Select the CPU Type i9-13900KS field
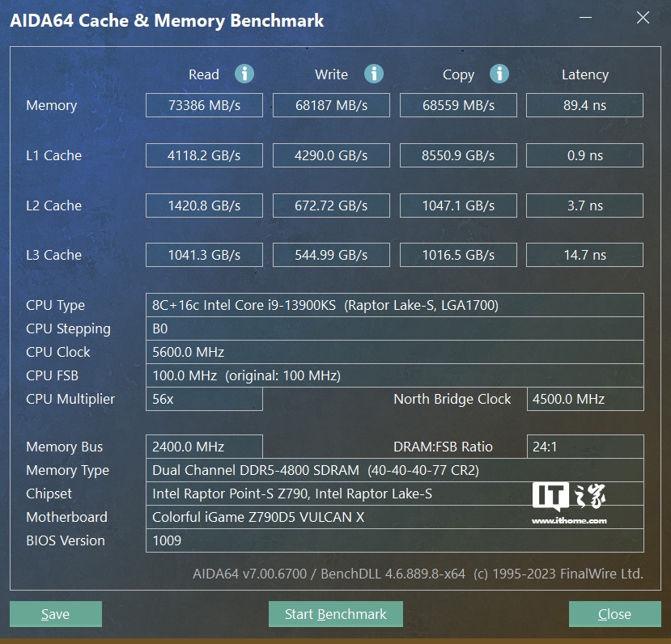The width and height of the screenshot is (671, 644). 394,305
